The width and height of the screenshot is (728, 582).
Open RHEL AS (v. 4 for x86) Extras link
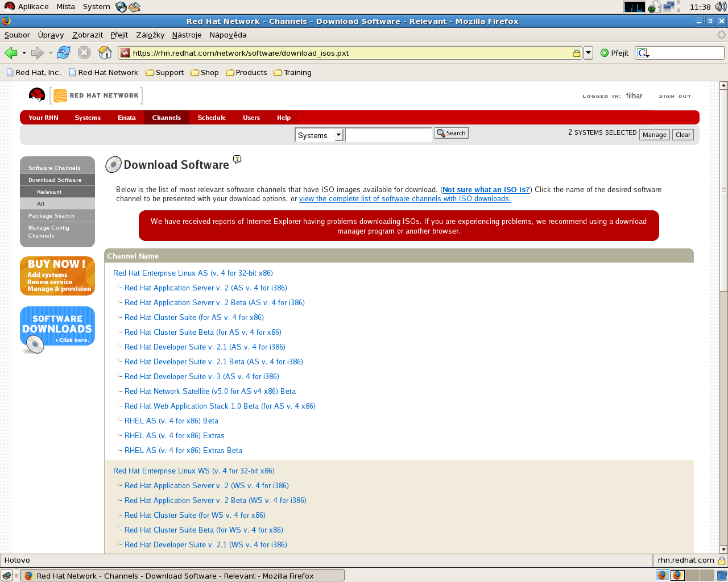(x=175, y=435)
